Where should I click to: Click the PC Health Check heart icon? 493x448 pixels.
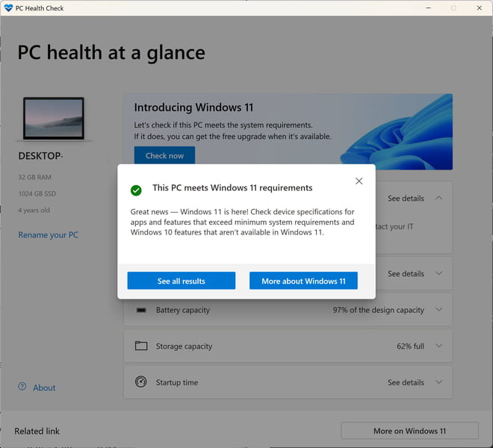click(8, 8)
